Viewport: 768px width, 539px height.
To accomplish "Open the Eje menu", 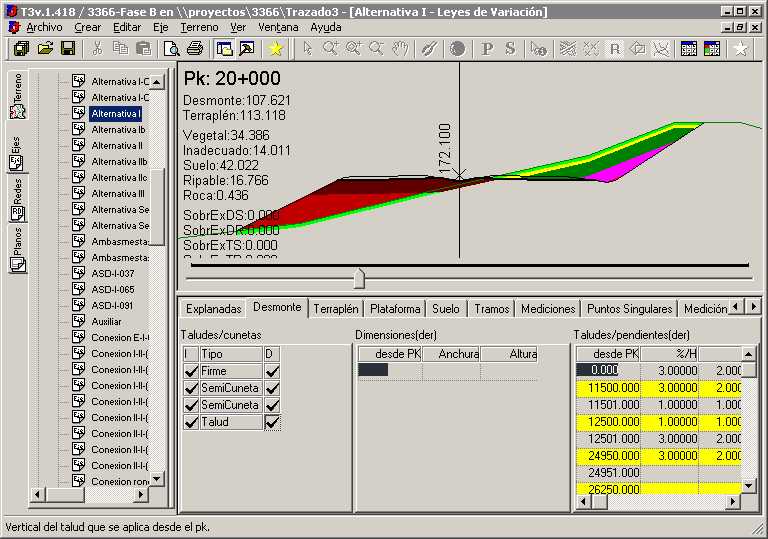I will (x=160, y=27).
